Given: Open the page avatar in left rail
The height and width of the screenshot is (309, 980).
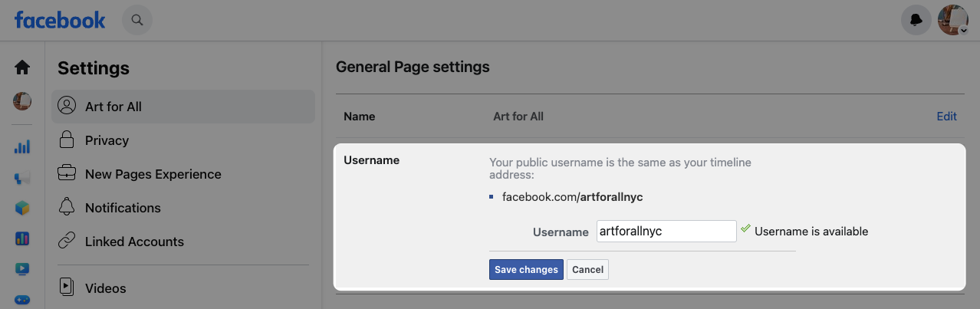Looking at the screenshot, I should 22,101.
